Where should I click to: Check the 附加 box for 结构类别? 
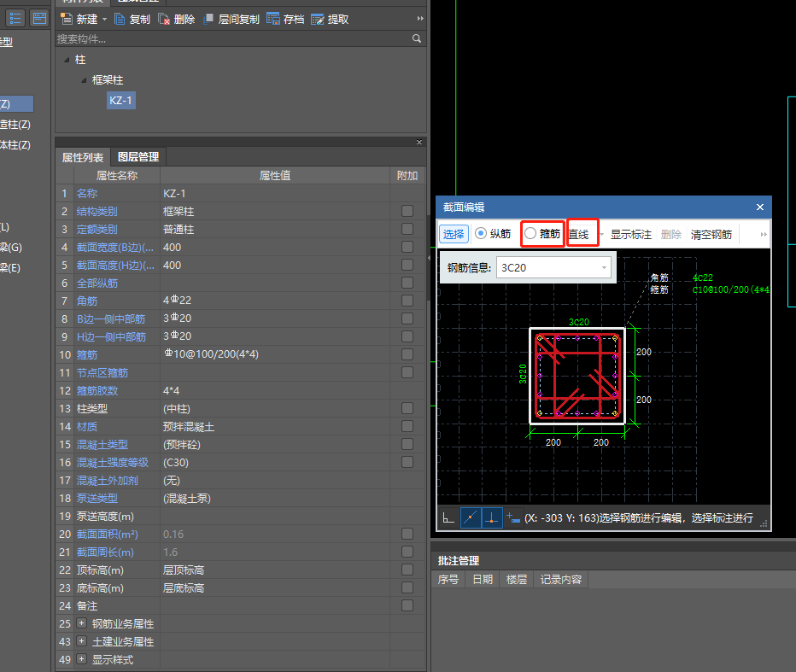[x=407, y=211]
